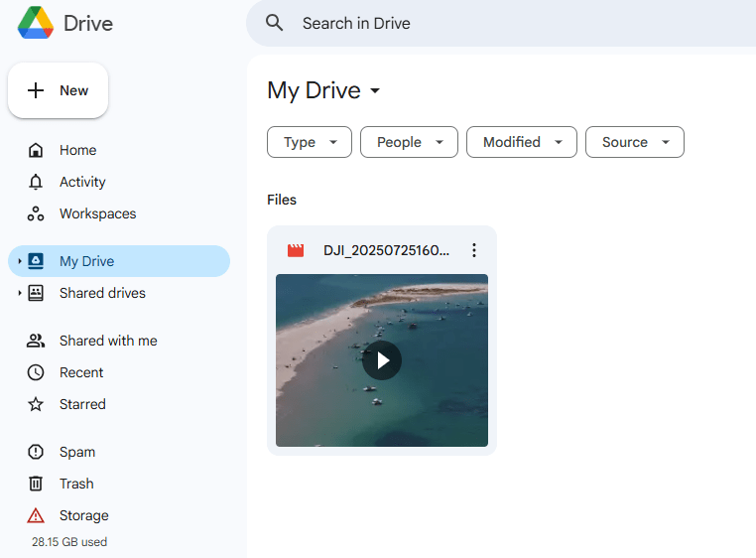The width and height of the screenshot is (756, 558).
Task: Click the Google Drive logo
Action: pos(36,23)
